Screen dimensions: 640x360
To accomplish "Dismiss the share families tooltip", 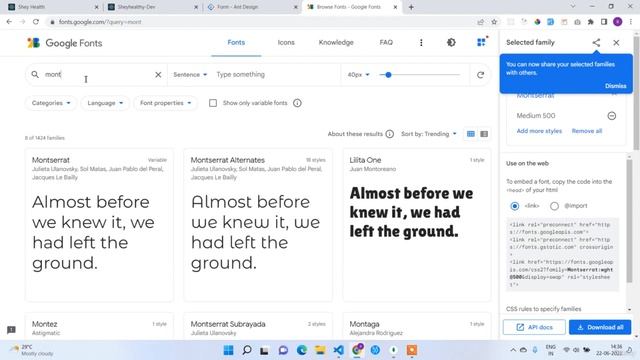I will pos(616,86).
